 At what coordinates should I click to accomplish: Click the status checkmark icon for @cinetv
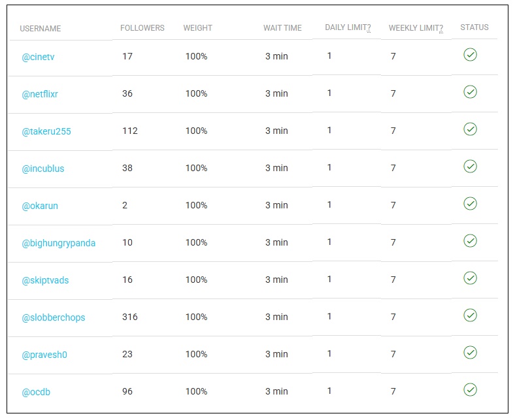pyautogui.click(x=470, y=54)
